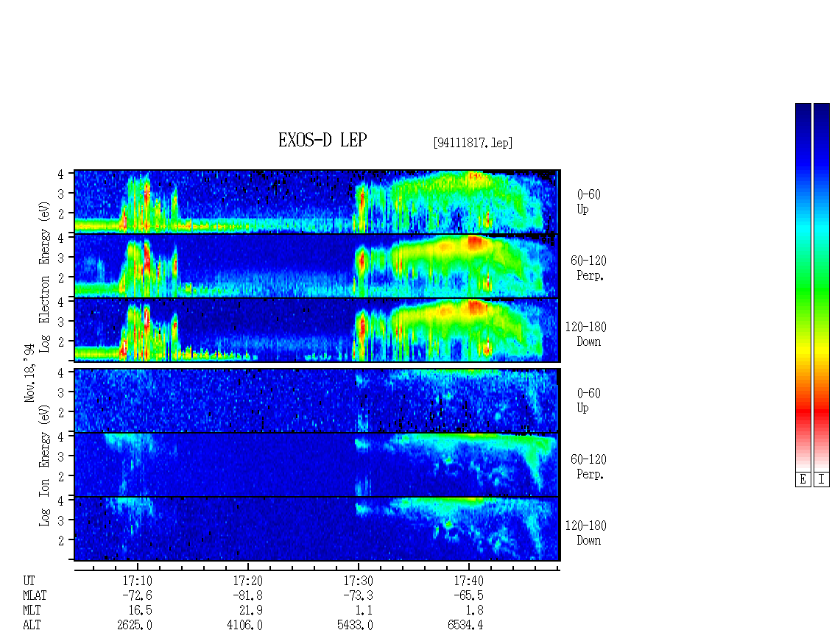The width and height of the screenshot is (832, 644).
Task: Click the MLAT value -73.3
Action: coord(358,595)
